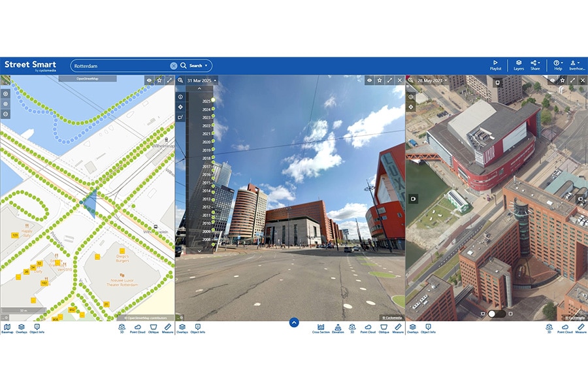Zoom in on the OpenStreetMap map
The width and height of the screenshot is (588, 392).
[x=6, y=94]
